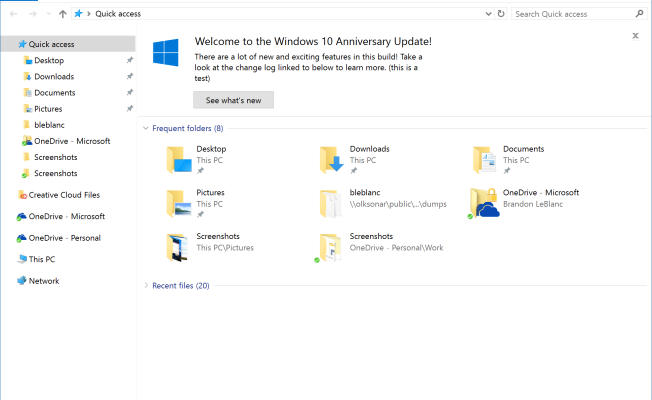652x400 pixels.
Task: Select the Screenshots folder icon in This PC\Pictures
Action: tap(178, 248)
